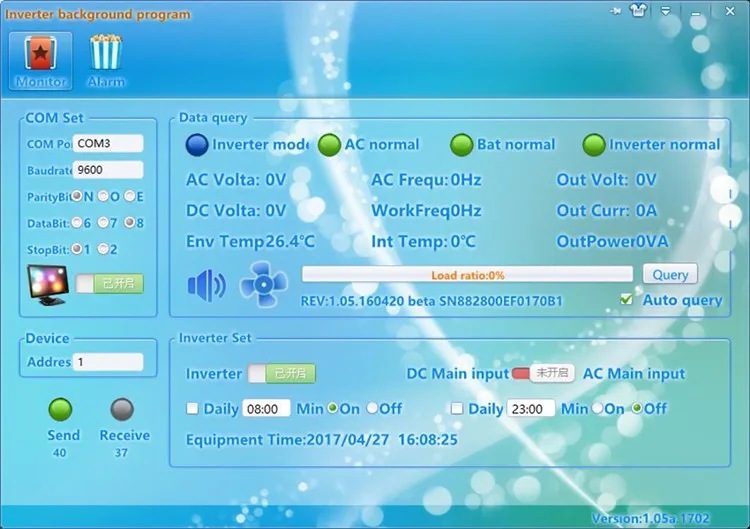Click the blue Inverter mode indicator
750x529 pixels.
[x=197, y=144]
